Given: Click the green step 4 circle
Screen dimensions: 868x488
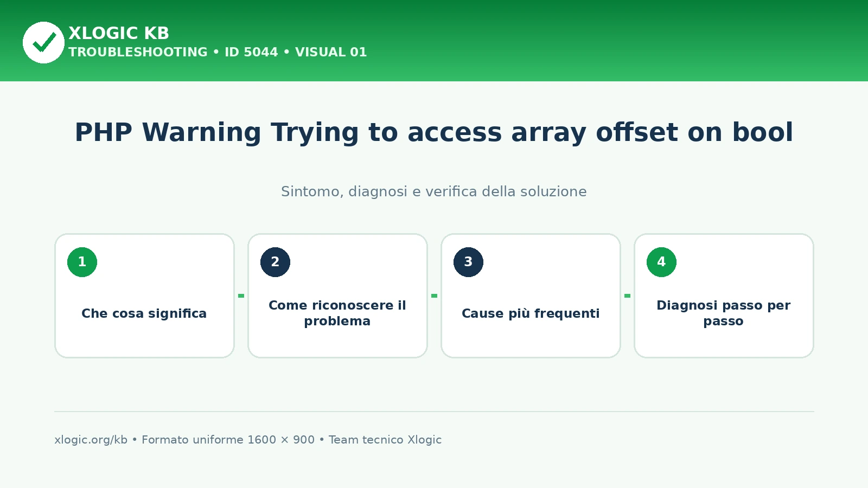Looking at the screenshot, I should tap(661, 262).
